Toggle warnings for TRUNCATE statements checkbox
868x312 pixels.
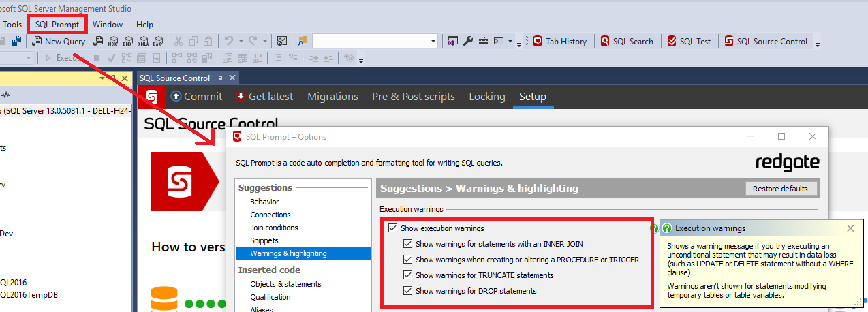407,275
